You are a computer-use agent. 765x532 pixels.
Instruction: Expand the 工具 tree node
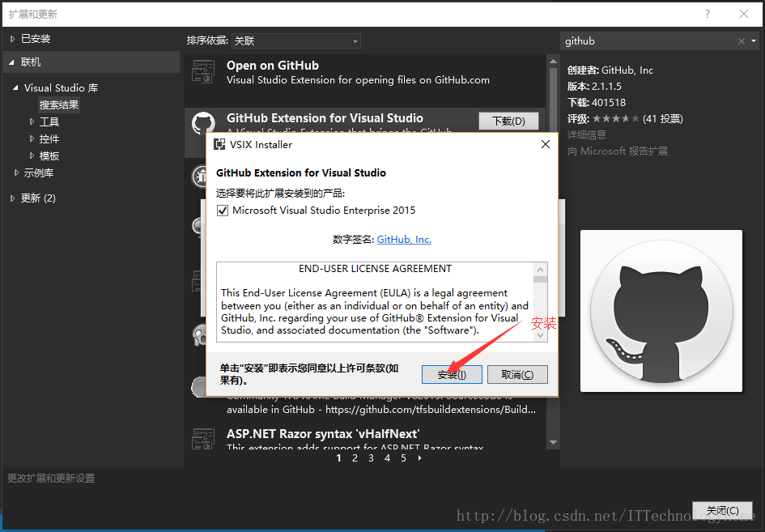[x=32, y=121]
